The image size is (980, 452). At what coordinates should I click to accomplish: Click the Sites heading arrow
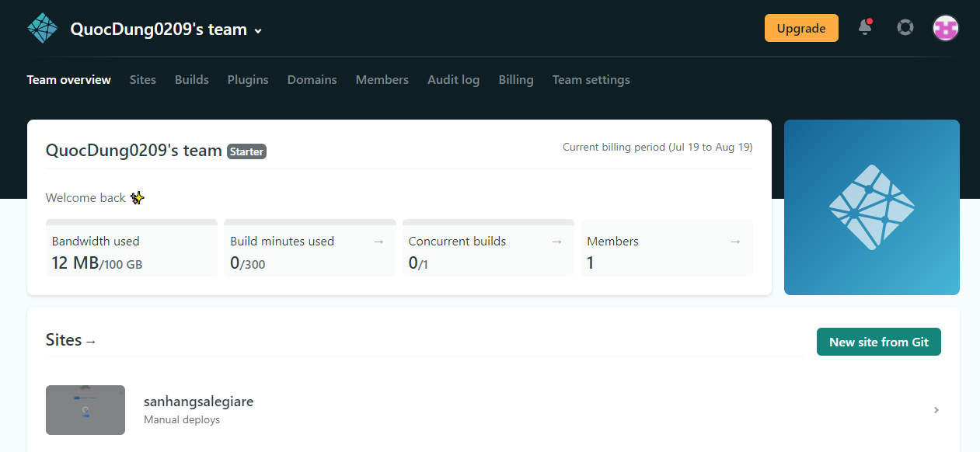point(91,342)
